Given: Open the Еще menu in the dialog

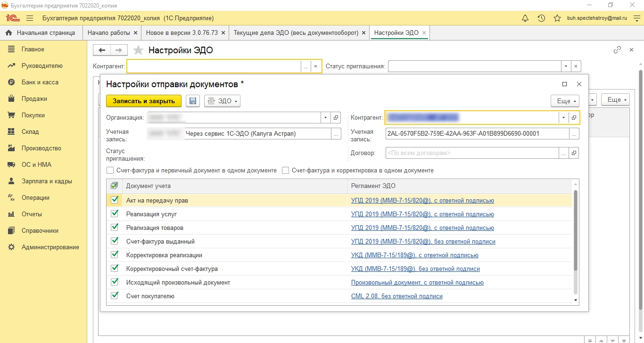Looking at the screenshot, I should [567, 101].
